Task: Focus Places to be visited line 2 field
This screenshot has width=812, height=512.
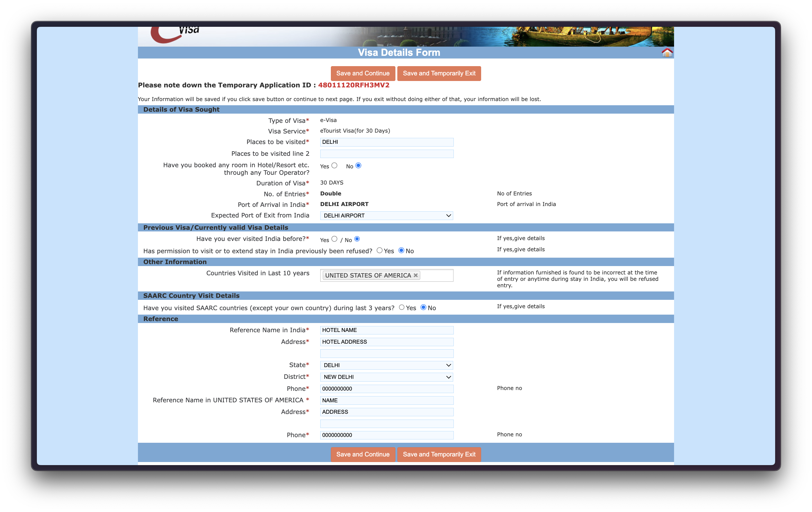Action: (386, 154)
